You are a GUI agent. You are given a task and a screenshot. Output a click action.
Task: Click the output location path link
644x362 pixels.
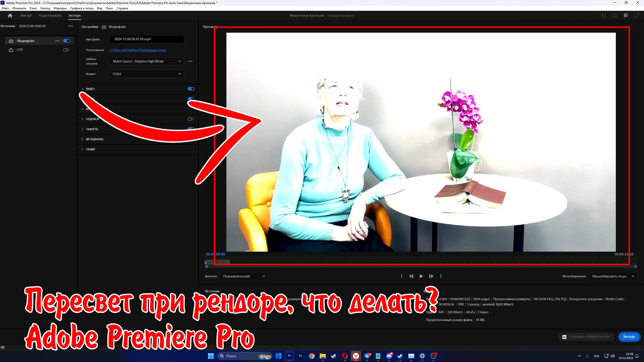[x=138, y=50]
